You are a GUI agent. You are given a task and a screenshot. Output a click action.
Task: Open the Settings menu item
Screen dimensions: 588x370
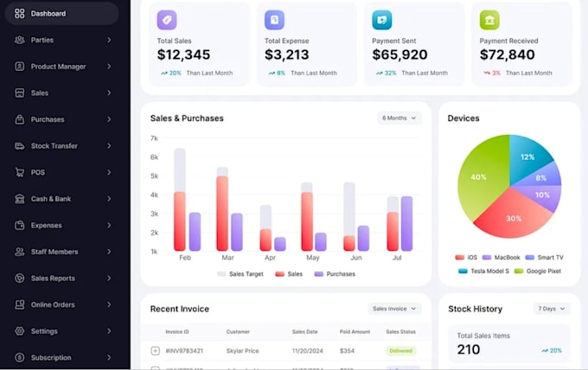click(x=62, y=331)
